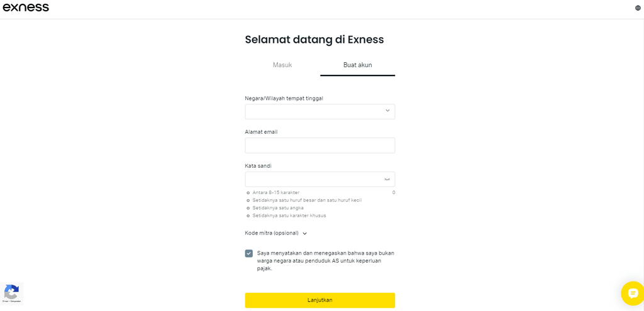
Task: Switch to the Masuk tab
Action: [x=282, y=65]
